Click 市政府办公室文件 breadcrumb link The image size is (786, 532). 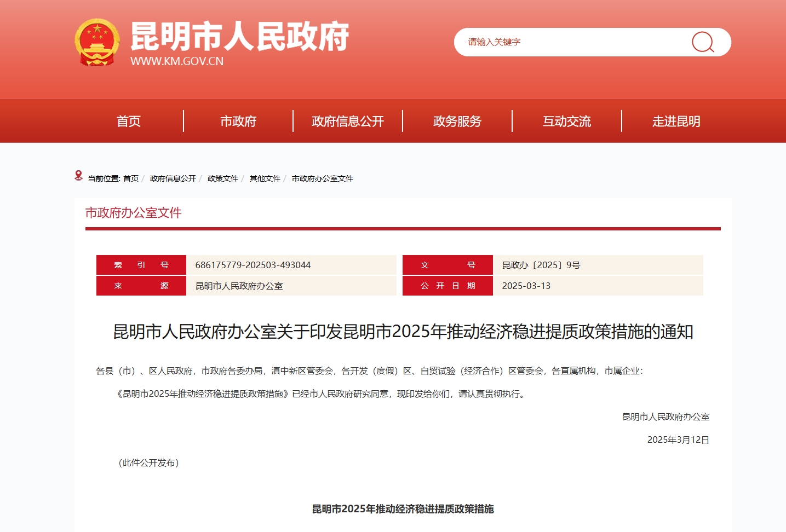click(x=322, y=178)
